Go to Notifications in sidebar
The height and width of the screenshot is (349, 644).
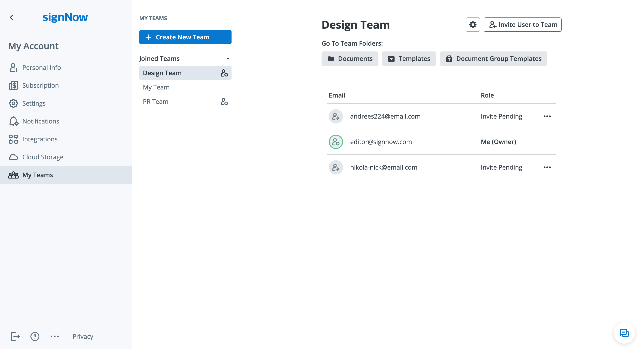(x=41, y=121)
